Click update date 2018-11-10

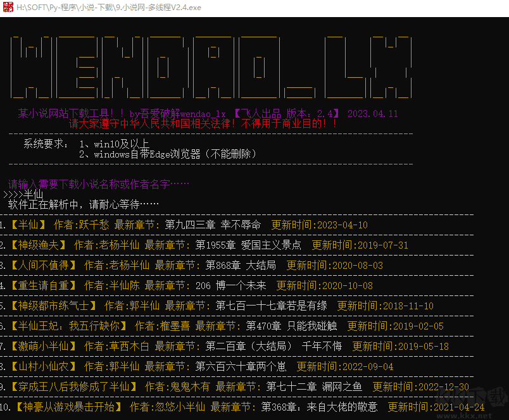[x=408, y=306]
